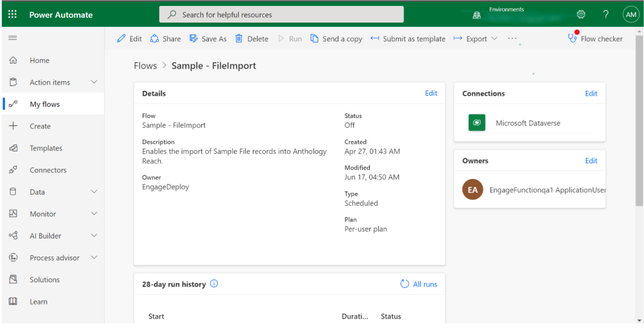
Task: Open the help question mark
Action: click(x=606, y=14)
